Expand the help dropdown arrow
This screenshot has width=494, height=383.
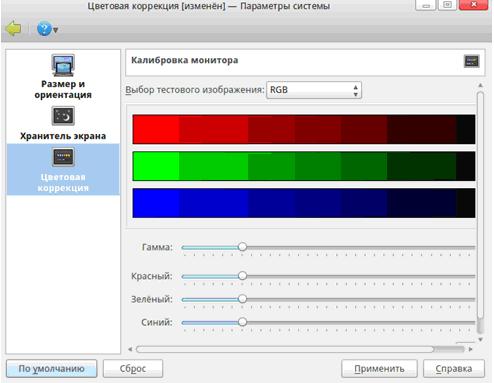(56, 30)
